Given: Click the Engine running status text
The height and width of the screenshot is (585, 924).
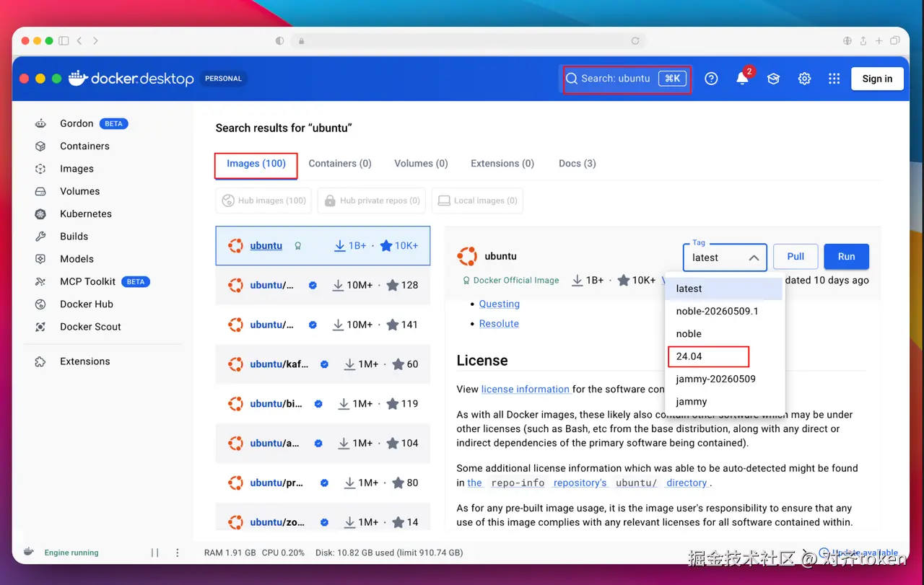Looking at the screenshot, I should coord(71,553).
